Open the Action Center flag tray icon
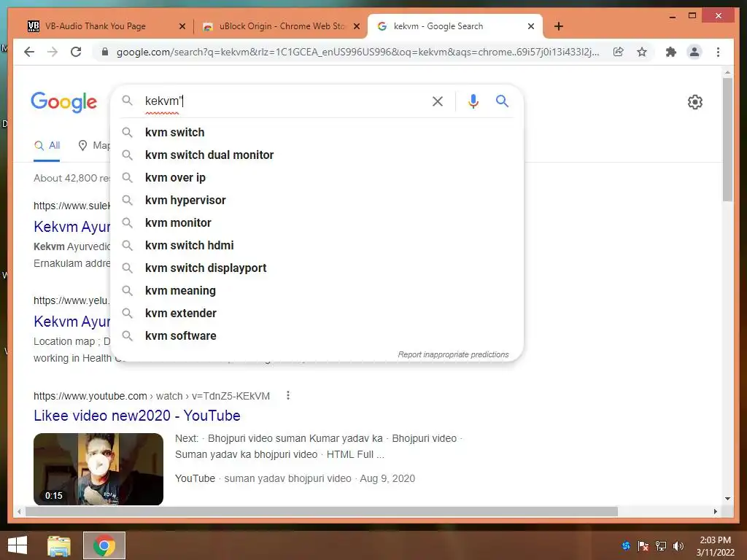Screen dimensions: 747x560 (x=643, y=546)
